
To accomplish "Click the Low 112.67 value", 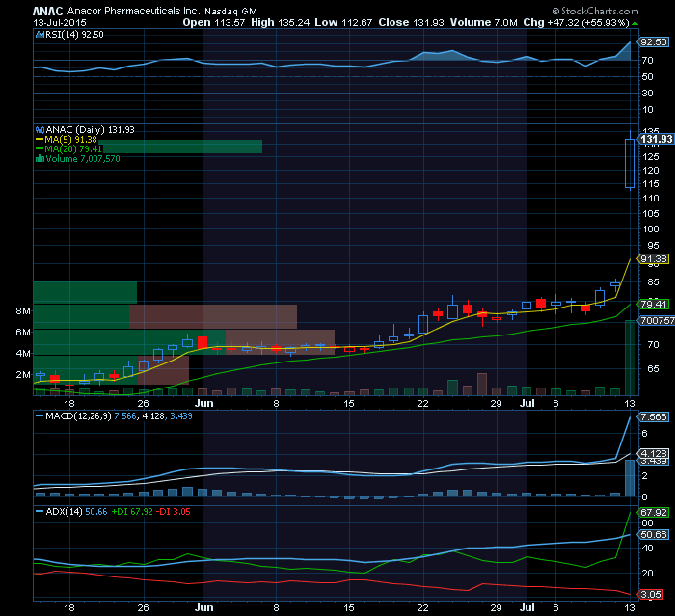I will (343, 23).
